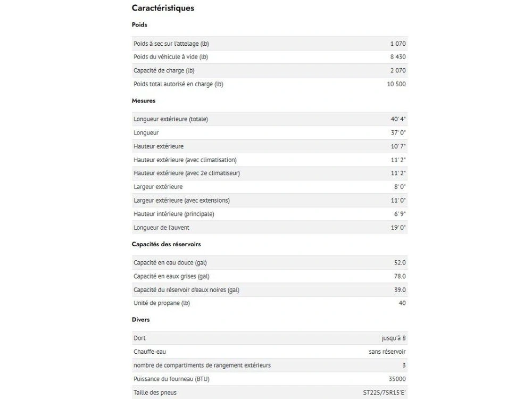Image resolution: width=532 pixels, height=399 pixels.
Task: Click the Unité de propane row
Action: click(270, 303)
